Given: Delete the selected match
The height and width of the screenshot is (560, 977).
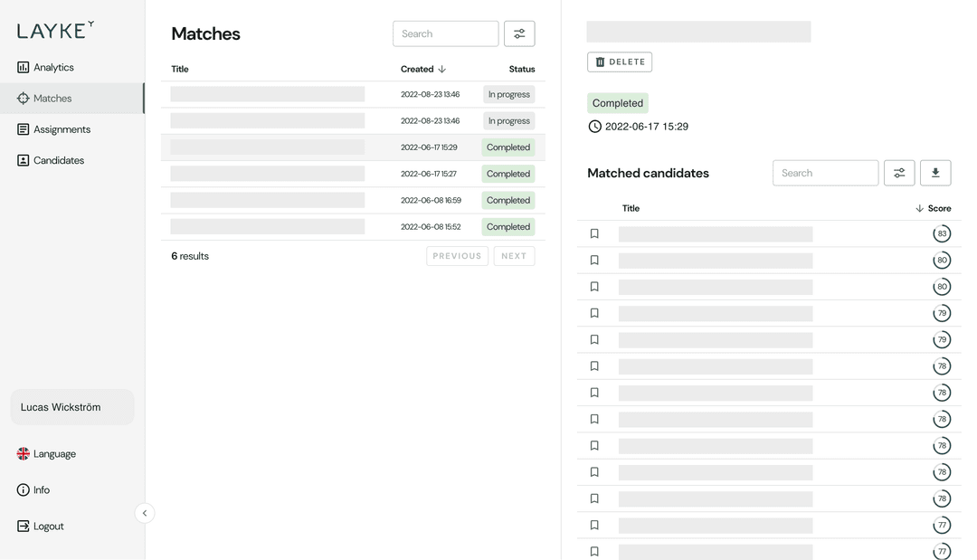Looking at the screenshot, I should point(620,62).
